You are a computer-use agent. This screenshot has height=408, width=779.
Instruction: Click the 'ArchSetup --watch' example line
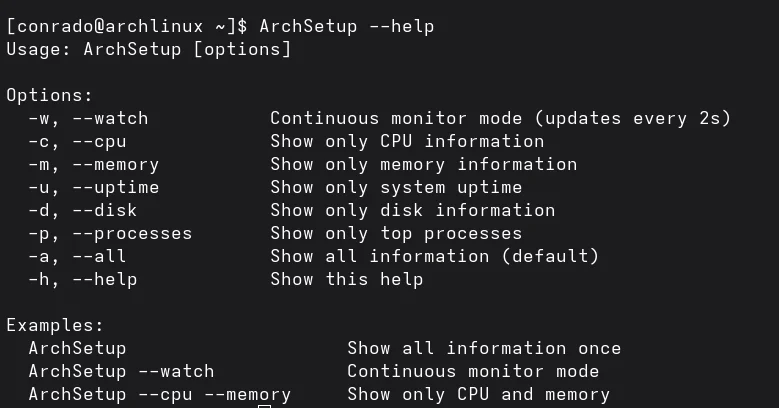(121, 371)
